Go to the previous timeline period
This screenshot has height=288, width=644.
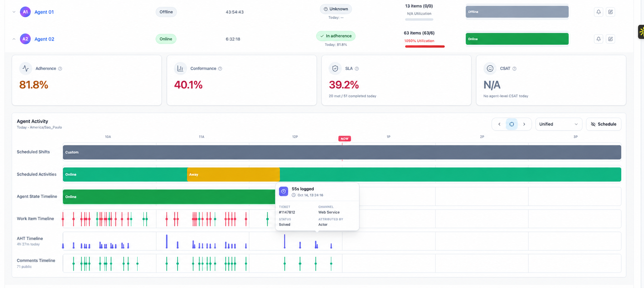499,124
